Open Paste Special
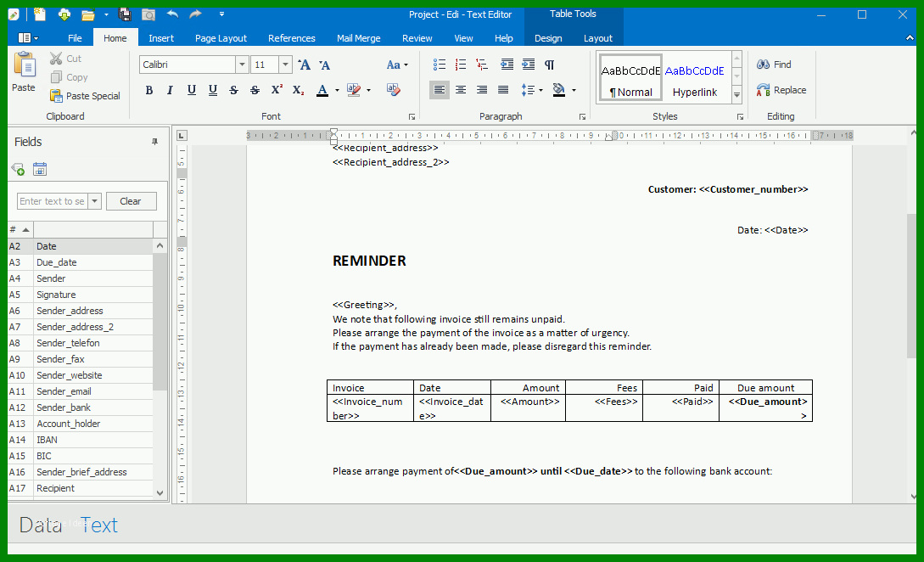 coord(85,96)
